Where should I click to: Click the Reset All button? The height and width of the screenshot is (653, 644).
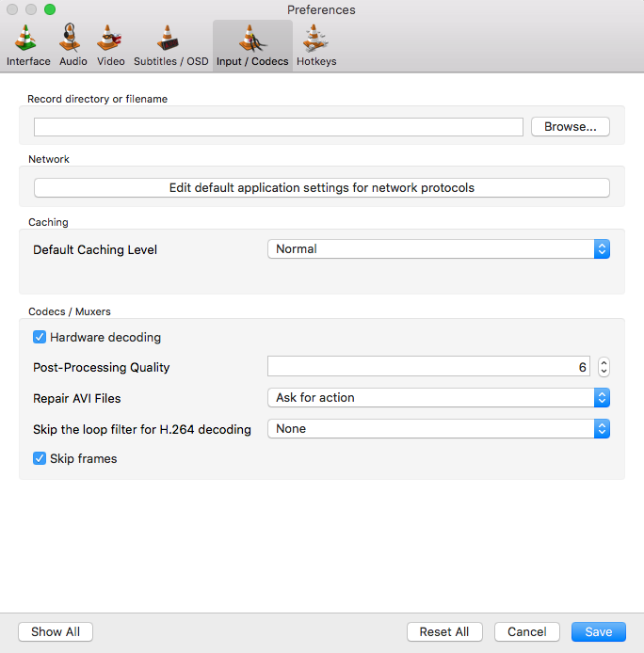(x=444, y=631)
